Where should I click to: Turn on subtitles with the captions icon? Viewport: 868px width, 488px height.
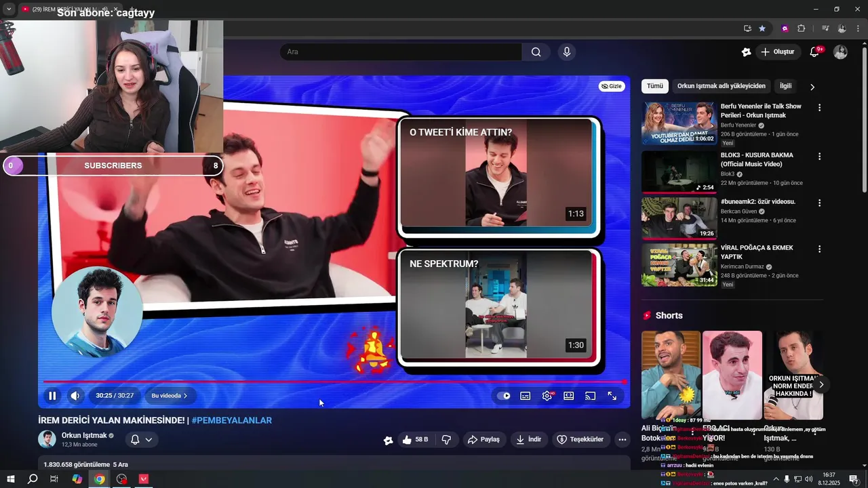[526, 396]
